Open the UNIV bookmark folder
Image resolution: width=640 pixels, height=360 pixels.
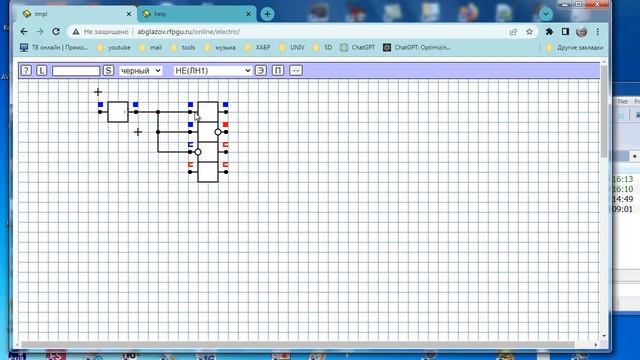[292, 47]
